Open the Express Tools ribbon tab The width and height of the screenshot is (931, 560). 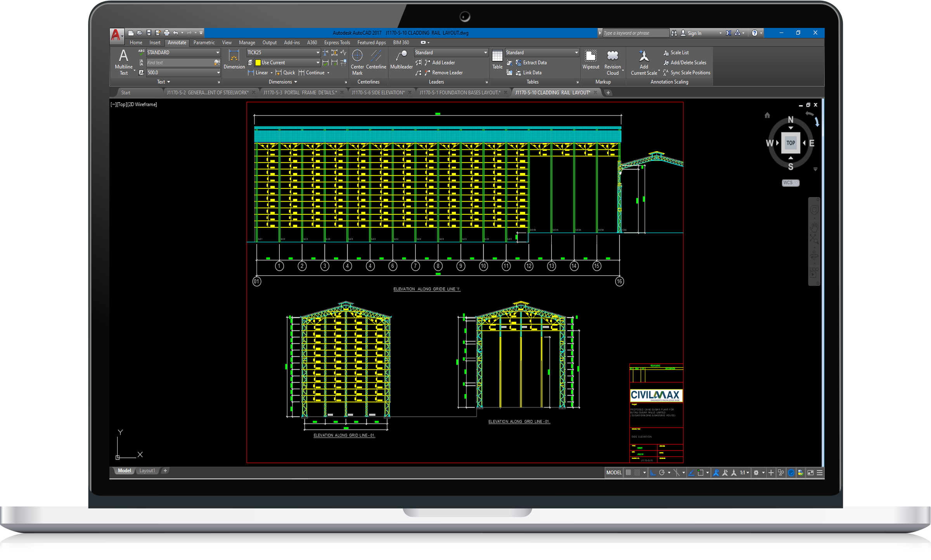(x=337, y=43)
